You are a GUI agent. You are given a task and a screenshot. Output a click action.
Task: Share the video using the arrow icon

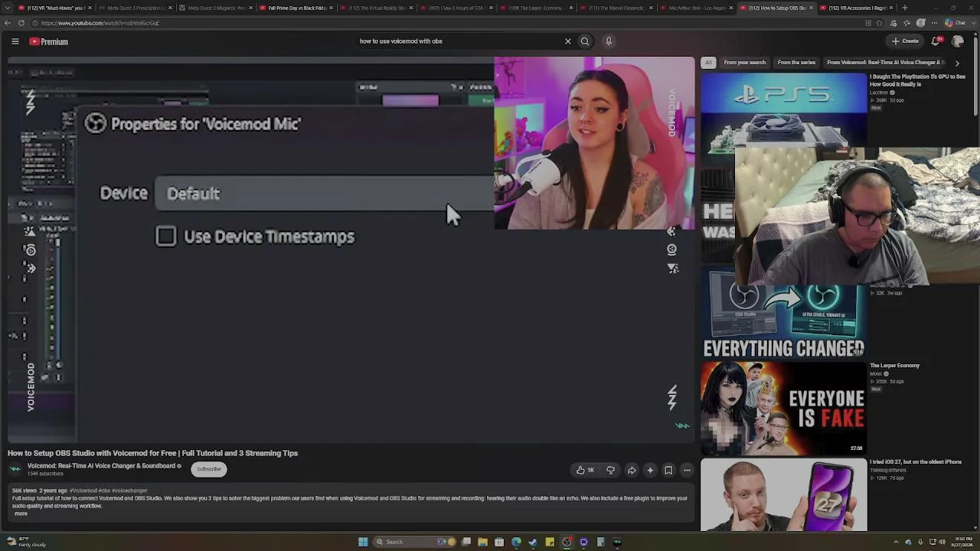[x=632, y=470]
